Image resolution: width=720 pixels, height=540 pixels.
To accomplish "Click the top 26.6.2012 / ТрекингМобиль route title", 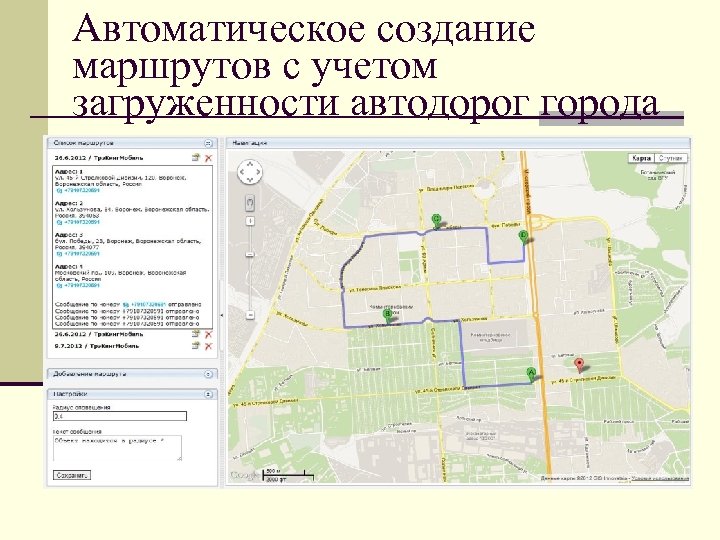I will click(x=99, y=158).
